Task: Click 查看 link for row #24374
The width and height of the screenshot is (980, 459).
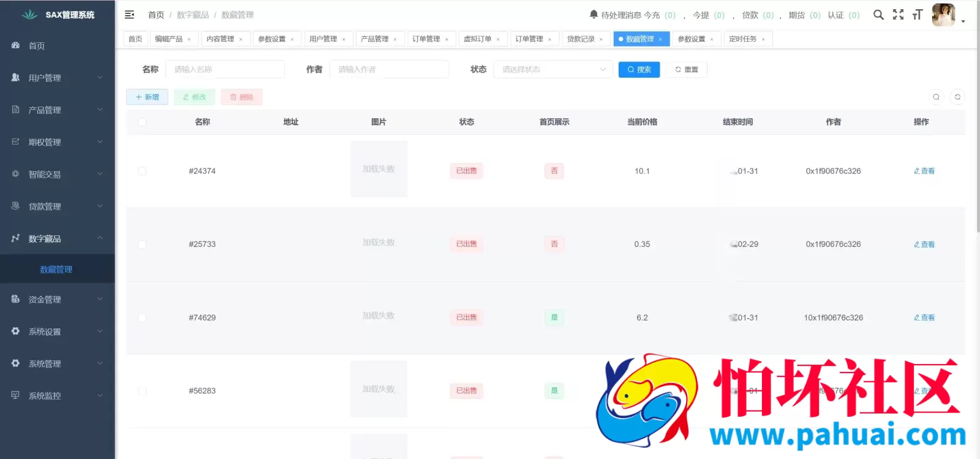Action: click(x=924, y=171)
